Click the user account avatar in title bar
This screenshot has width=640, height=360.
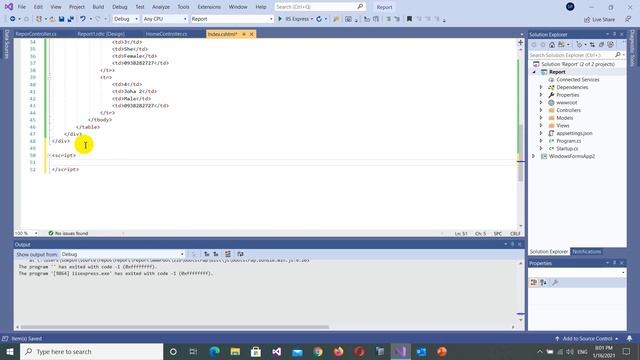point(570,7)
